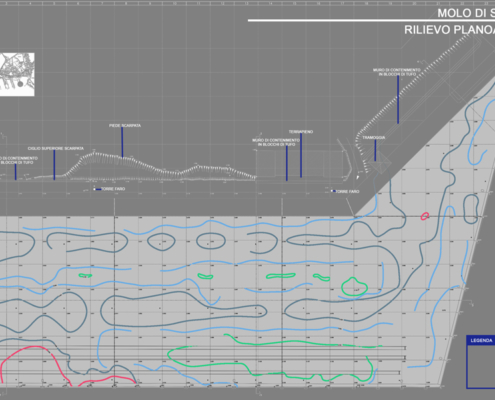Click the "MOLO DI S" title text
This screenshot has width=495, height=400.
(x=466, y=13)
